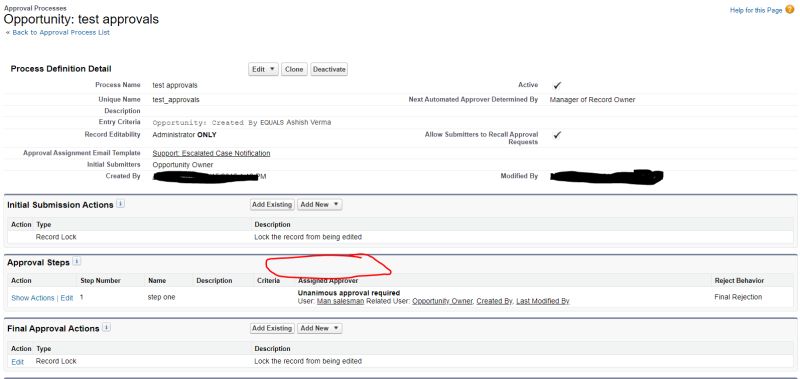Click info icon beside Initial Submission Actions
This screenshot has height=379, width=800.
pos(120,204)
